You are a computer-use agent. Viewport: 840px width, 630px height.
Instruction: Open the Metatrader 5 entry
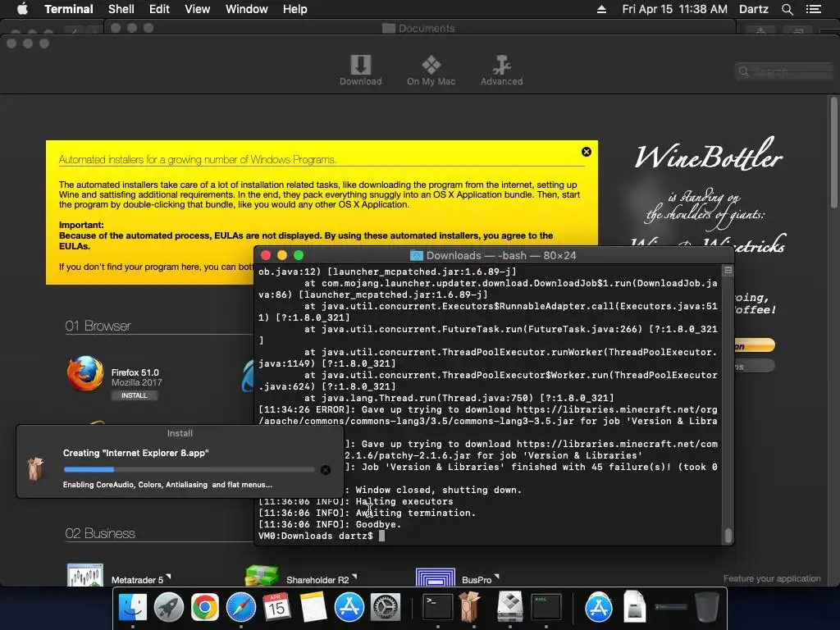pos(137,580)
